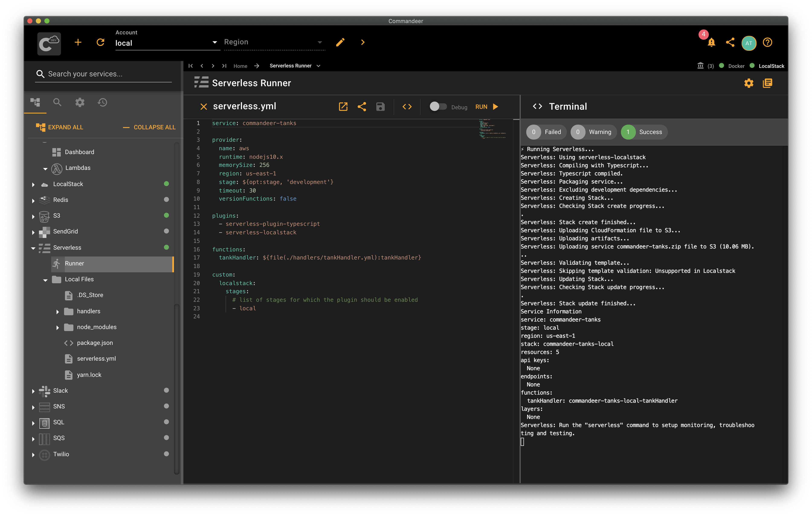Expand the handlers folder
The width and height of the screenshot is (812, 516).
[57, 312]
